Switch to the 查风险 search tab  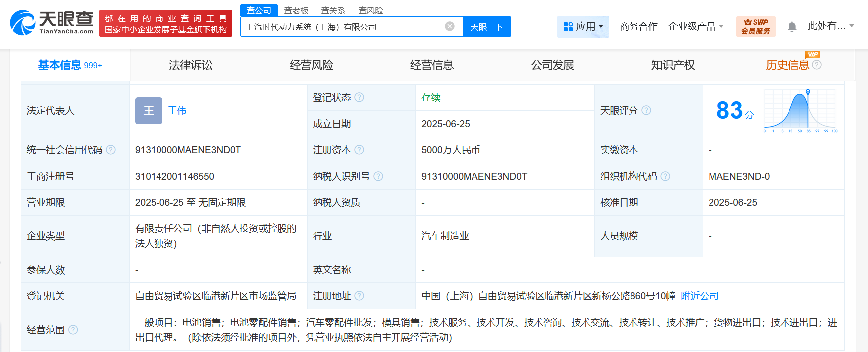tap(371, 10)
